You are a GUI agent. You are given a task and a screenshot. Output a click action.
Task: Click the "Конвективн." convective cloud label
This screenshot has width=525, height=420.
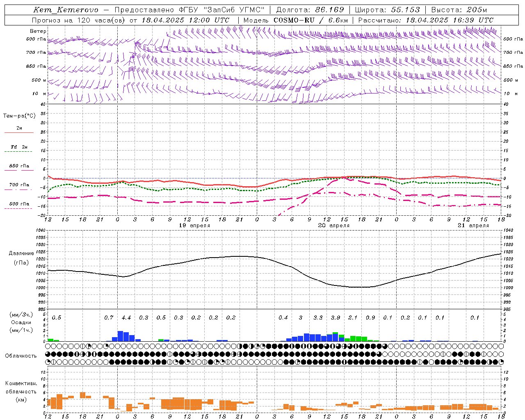click(x=21, y=383)
